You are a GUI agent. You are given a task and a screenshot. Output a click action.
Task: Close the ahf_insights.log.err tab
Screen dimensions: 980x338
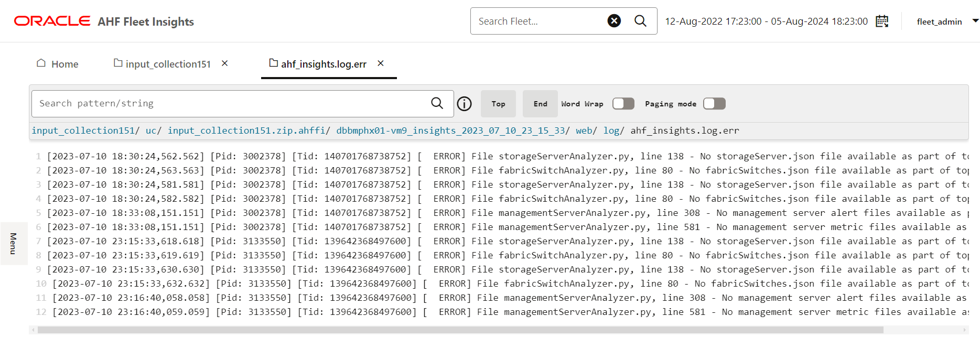coord(381,63)
